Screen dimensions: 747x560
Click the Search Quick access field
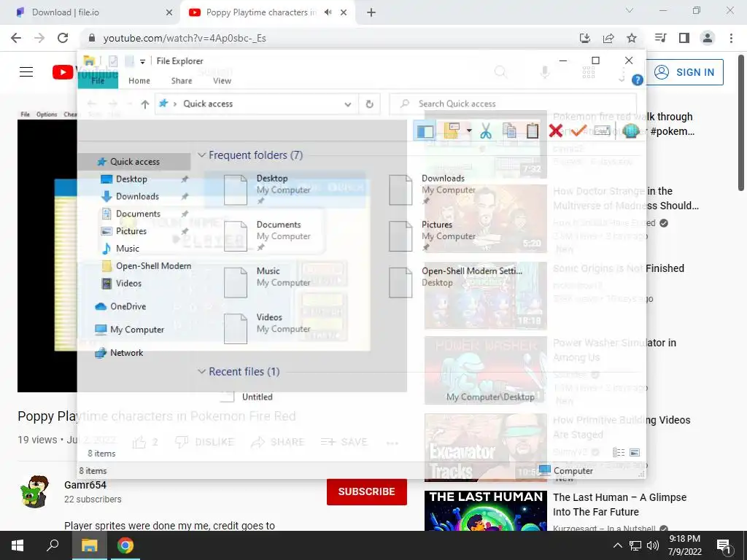[x=513, y=104]
